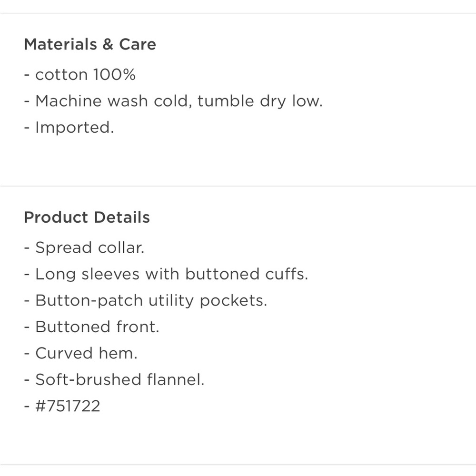Click the word flannel in product details
The height and width of the screenshot is (476, 476).
point(176,380)
